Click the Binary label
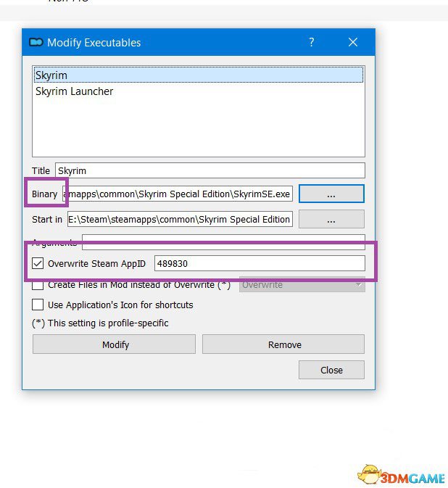This screenshot has width=448, height=488. pyautogui.click(x=44, y=194)
